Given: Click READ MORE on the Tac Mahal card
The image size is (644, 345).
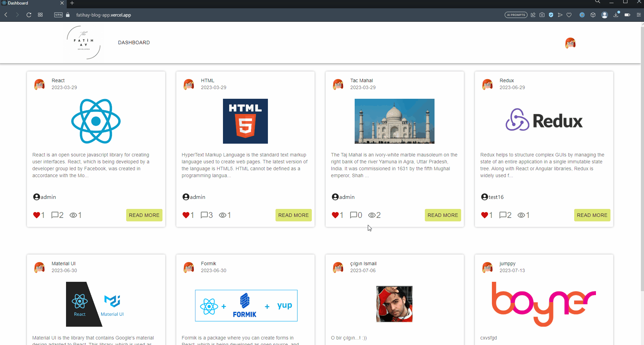Looking at the screenshot, I should [x=443, y=215].
